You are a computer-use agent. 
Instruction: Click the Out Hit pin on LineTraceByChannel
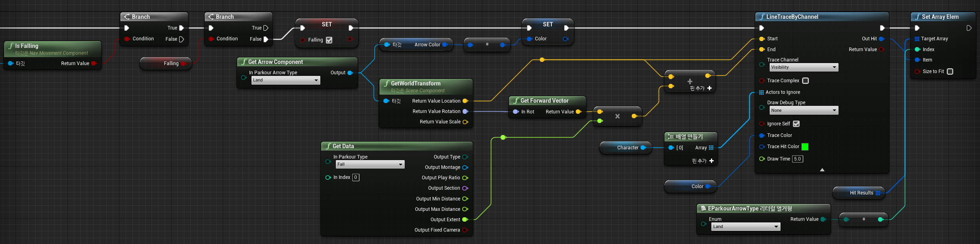[x=882, y=39]
